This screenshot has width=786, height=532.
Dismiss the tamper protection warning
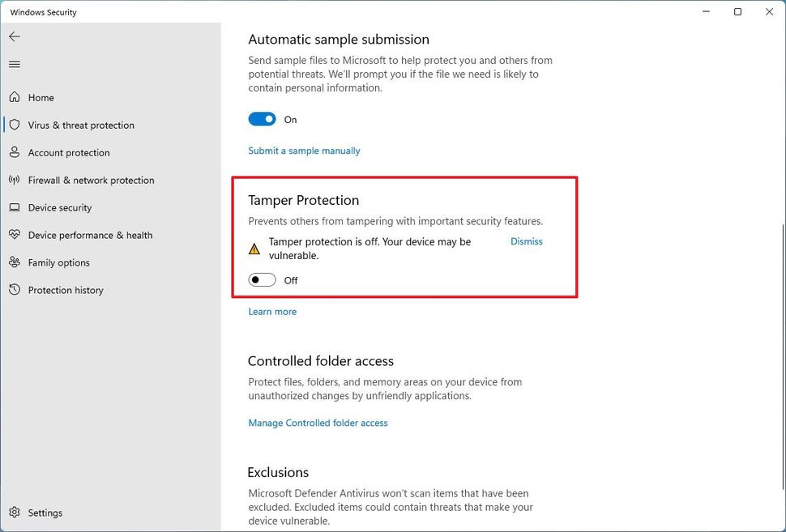526,241
